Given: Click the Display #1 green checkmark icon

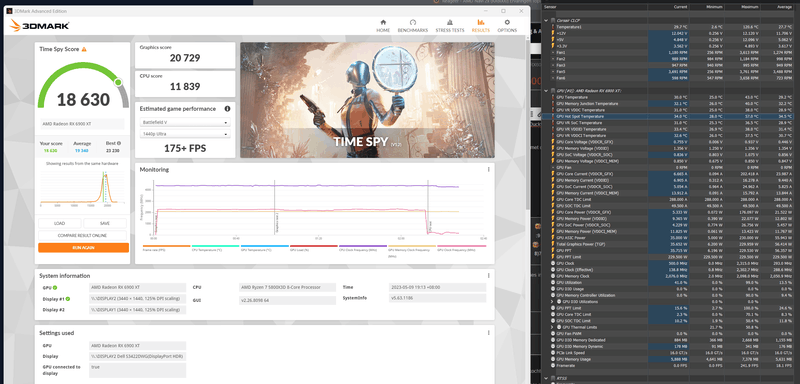Looking at the screenshot, I should pyautogui.click(x=68, y=299).
